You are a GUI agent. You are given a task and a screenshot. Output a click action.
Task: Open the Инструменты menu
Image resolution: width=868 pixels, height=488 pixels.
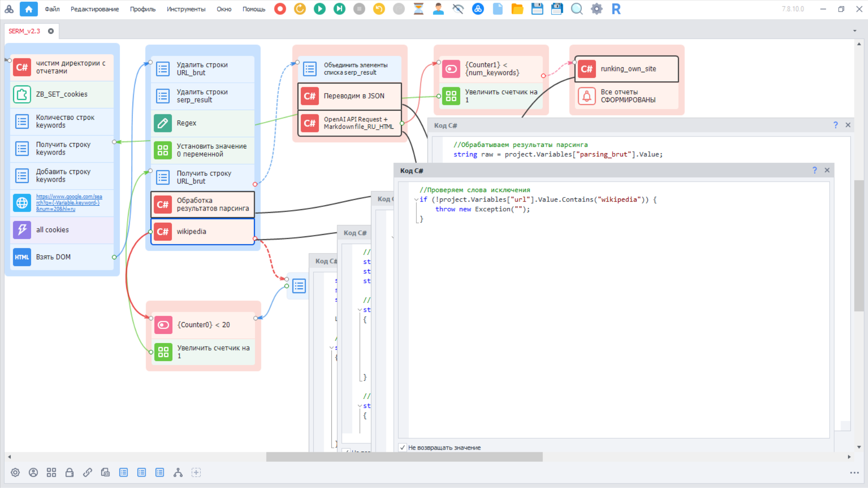(x=186, y=9)
